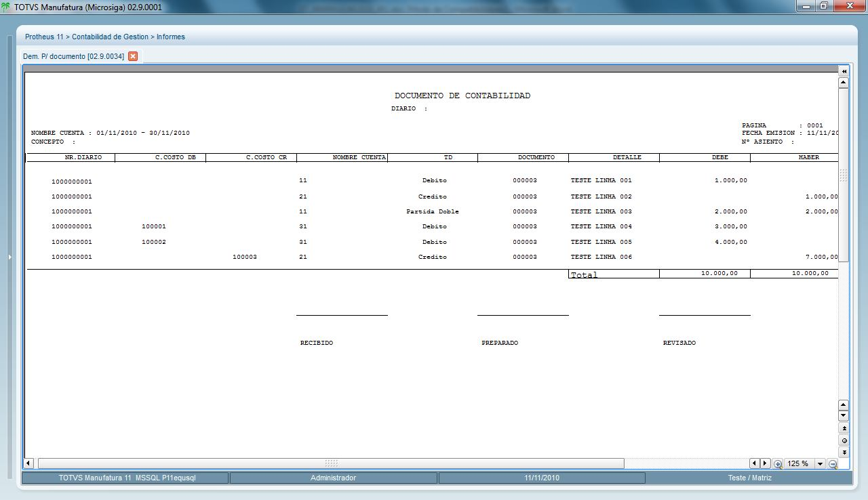
Task: Minimize the TOTVS Manufatura window
Action: pyautogui.click(x=806, y=6)
